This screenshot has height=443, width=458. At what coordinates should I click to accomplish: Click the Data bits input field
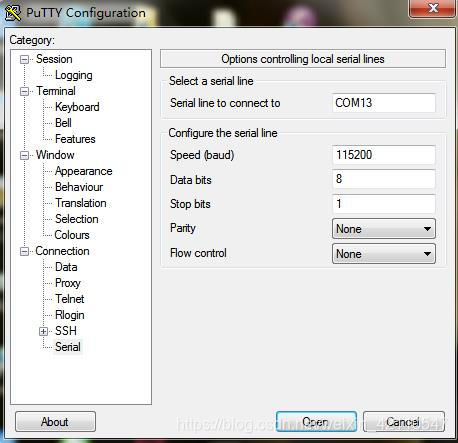[x=384, y=179]
